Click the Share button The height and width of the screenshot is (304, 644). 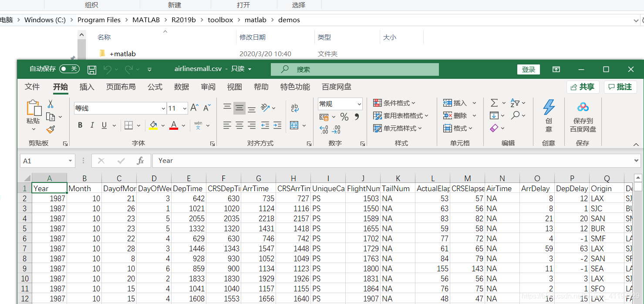(583, 87)
